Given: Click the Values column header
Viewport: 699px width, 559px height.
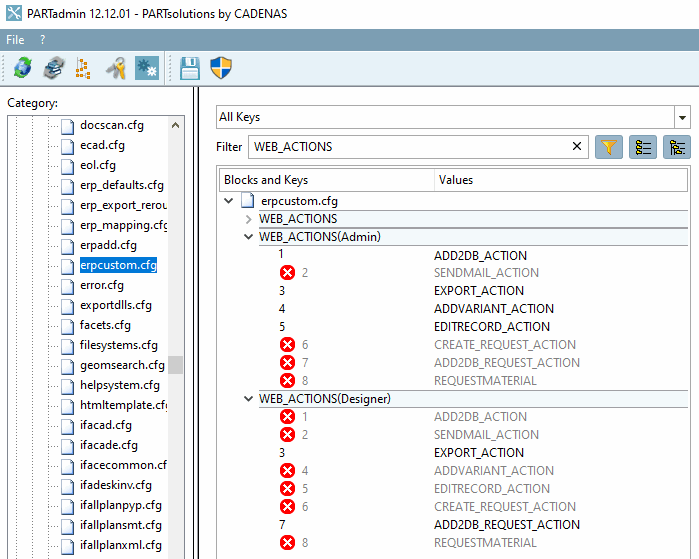Looking at the screenshot, I should point(561,180).
